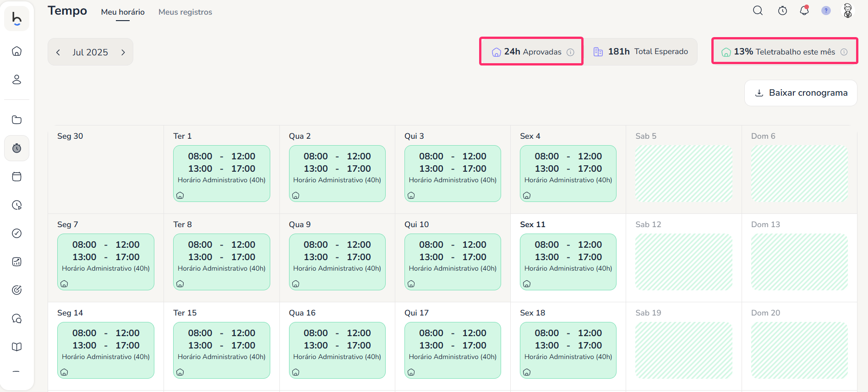
Task: Select the Meu horário tab
Action: pos(123,12)
